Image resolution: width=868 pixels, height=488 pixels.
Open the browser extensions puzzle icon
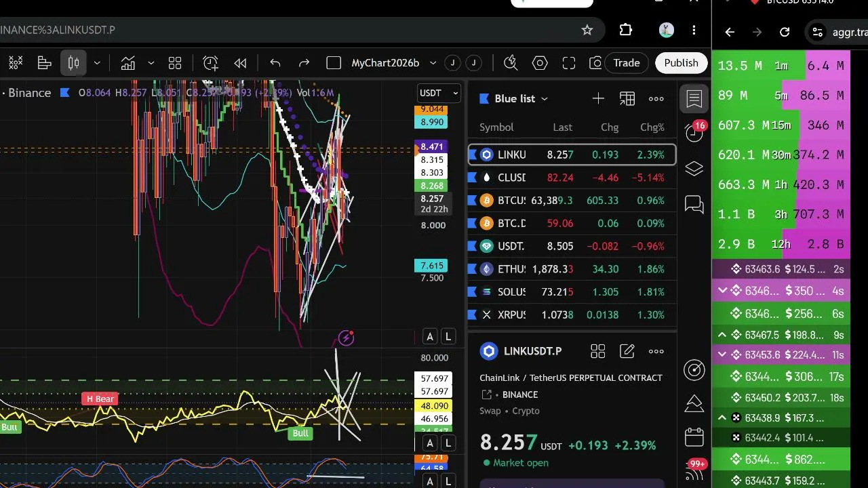pyautogui.click(x=626, y=30)
